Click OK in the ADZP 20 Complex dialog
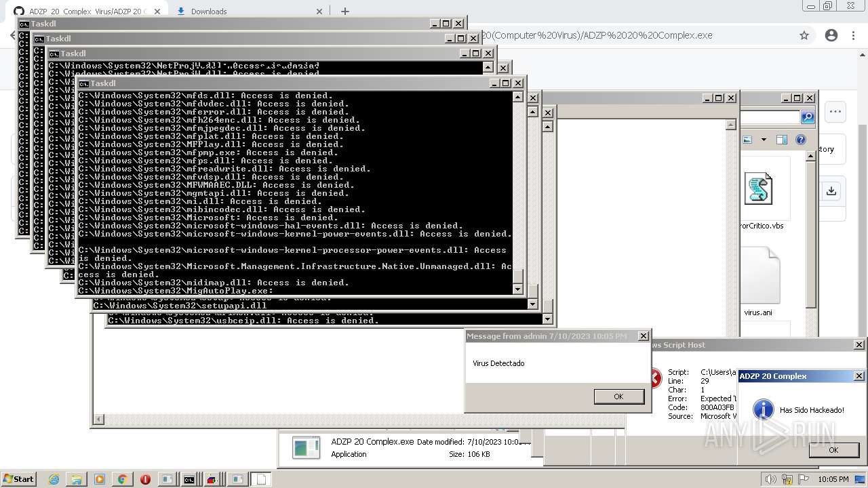This screenshot has width=868, height=488. [x=833, y=450]
